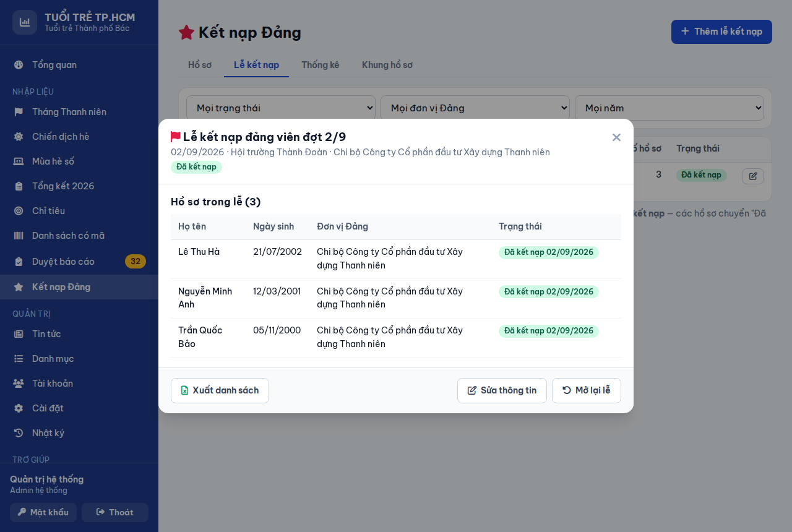The width and height of the screenshot is (792, 532).
Task: Switch to the Thống kê tab
Action: (321, 65)
